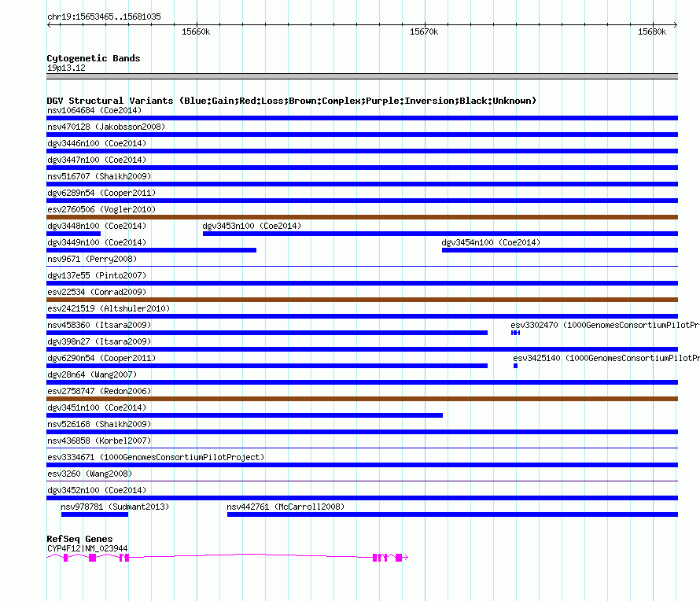Select nsv526168 (Shaikh2009) label

[99, 424]
